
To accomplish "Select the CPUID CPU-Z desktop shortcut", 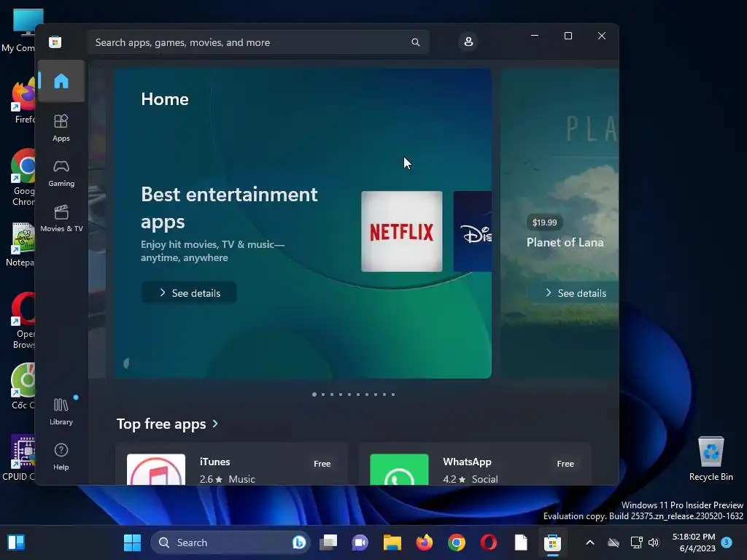I will [x=18, y=458].
